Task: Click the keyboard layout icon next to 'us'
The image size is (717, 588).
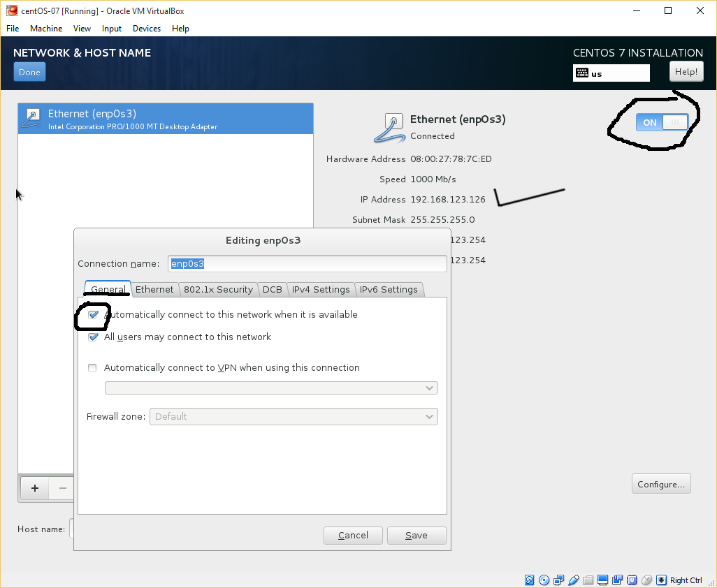Action: click(x=581, y=73)
